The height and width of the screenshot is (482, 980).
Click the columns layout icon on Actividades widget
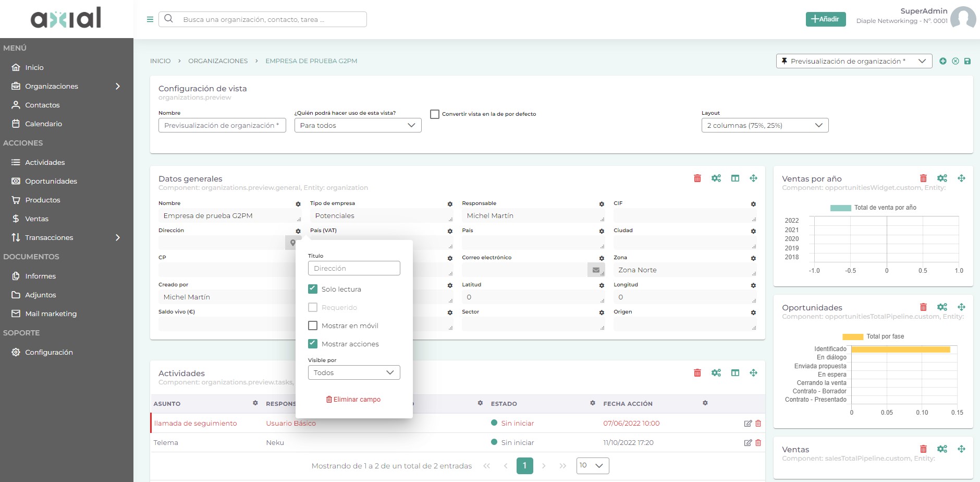click(x=736, y=372)
